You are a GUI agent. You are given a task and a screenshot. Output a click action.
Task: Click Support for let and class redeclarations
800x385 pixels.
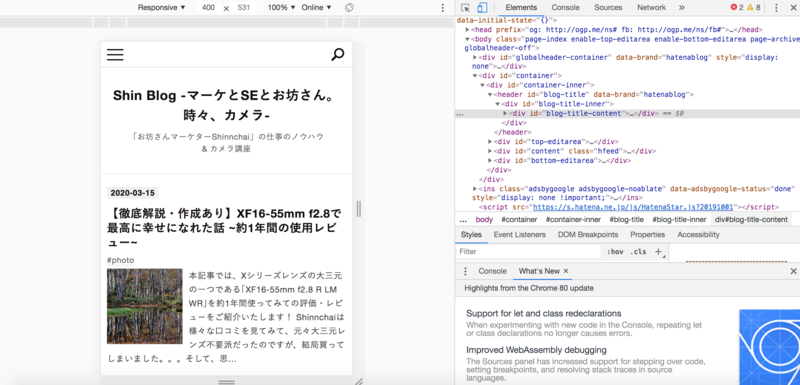click(543, 313)
